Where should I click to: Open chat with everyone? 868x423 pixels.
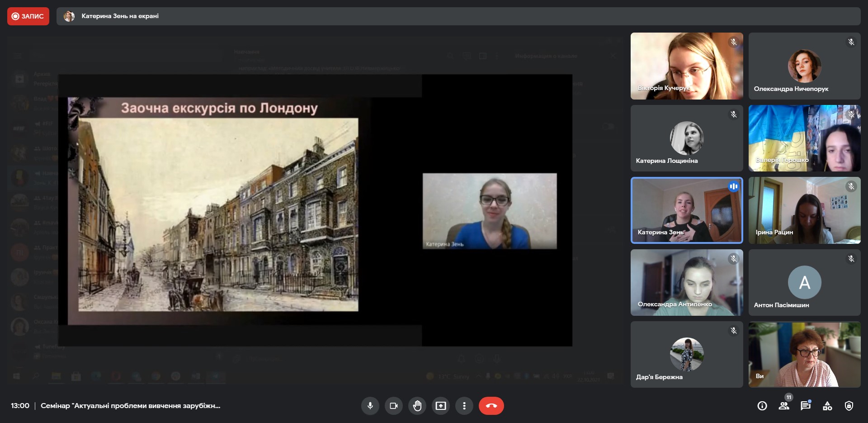pos(806,406)
